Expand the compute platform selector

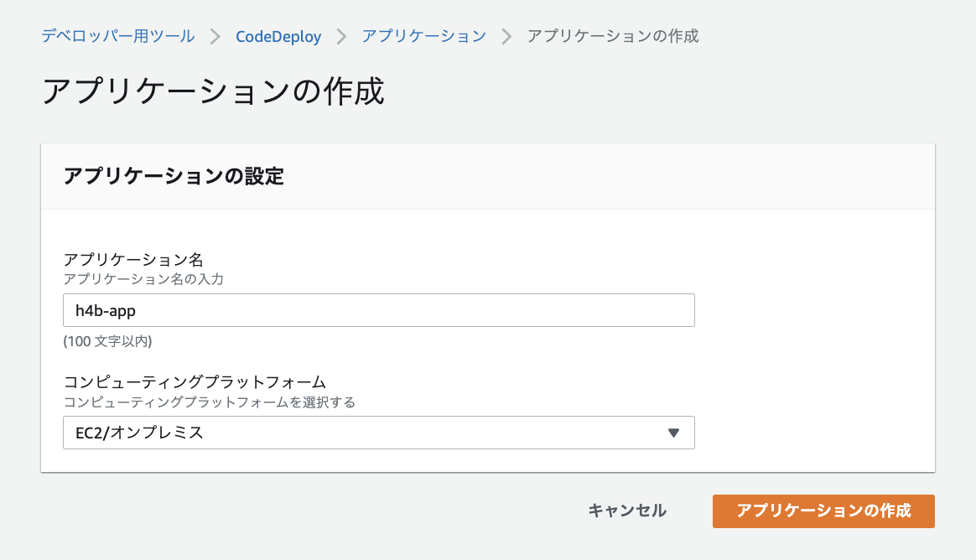pyautogui.click(x=377, y=433)
